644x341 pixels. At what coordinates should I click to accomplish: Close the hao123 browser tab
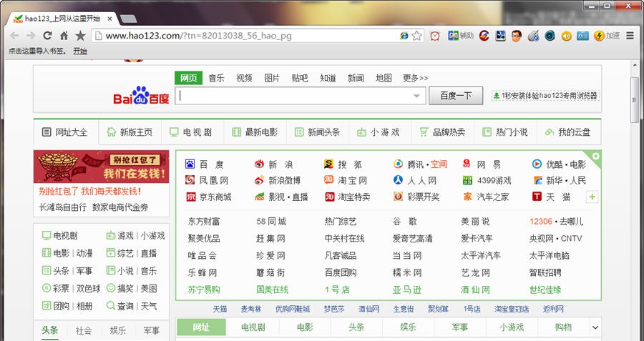[x=110, y=19]
